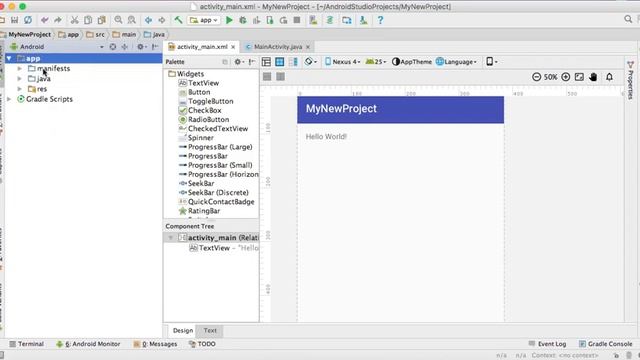Switch to the Text editor tab
This screenshot has width=640, height=360.
[210, 331]
